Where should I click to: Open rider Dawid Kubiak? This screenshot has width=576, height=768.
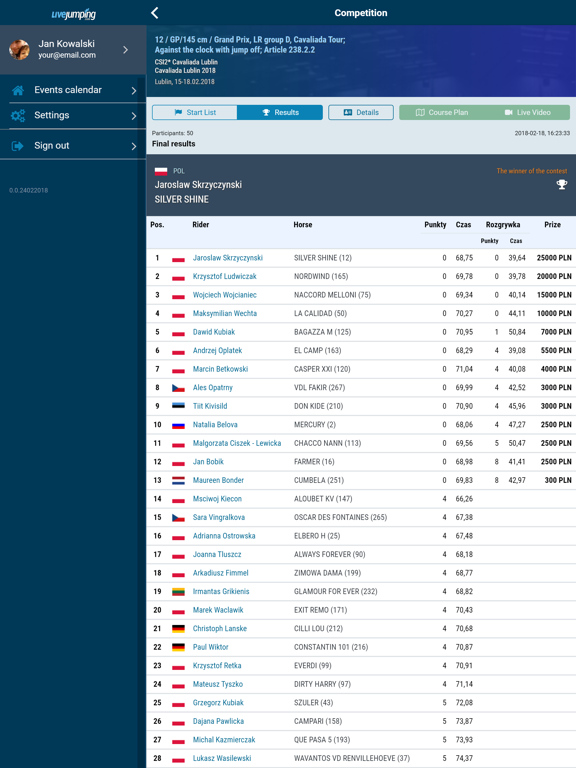[214, 332]
